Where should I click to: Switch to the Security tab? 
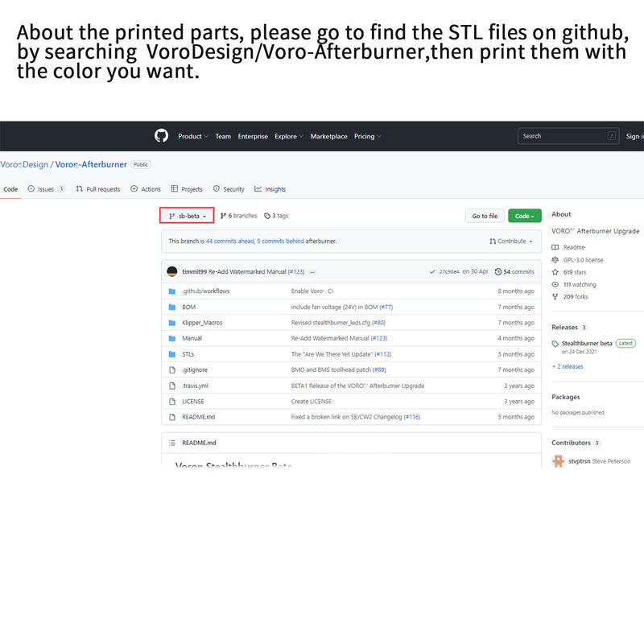(229, 189)
